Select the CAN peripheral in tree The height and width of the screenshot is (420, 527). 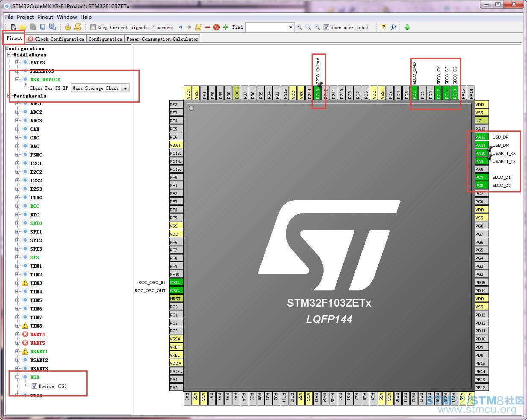tap(35, 129)
